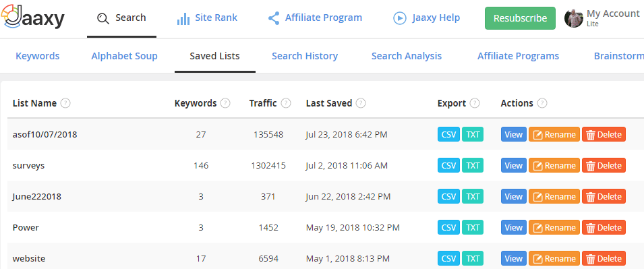Go to Site Rank page
Image resolution: width=644 pixels, height=269 pixels.
point(216,18)
